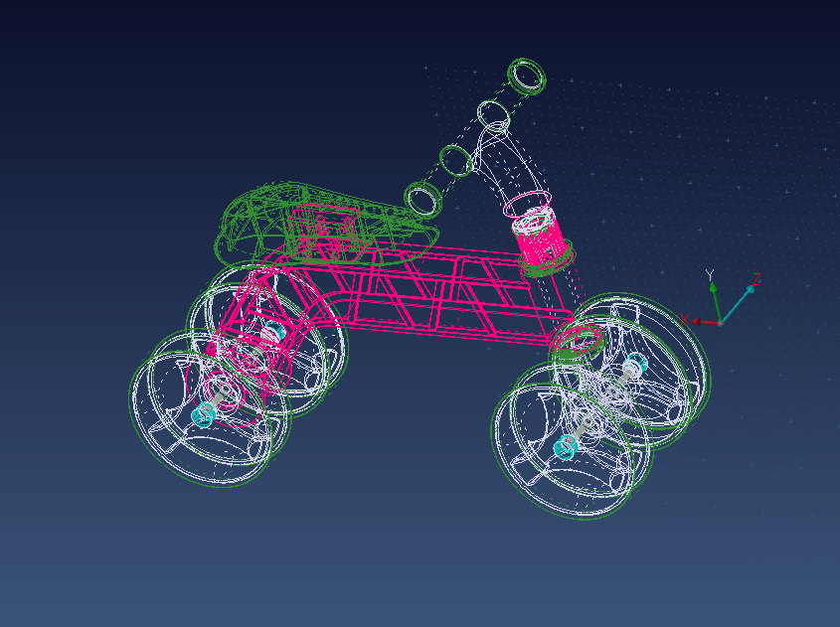The image size is (840, 627).
Task: Click the cyan Z axis of the triad
Action: (738, 305)
